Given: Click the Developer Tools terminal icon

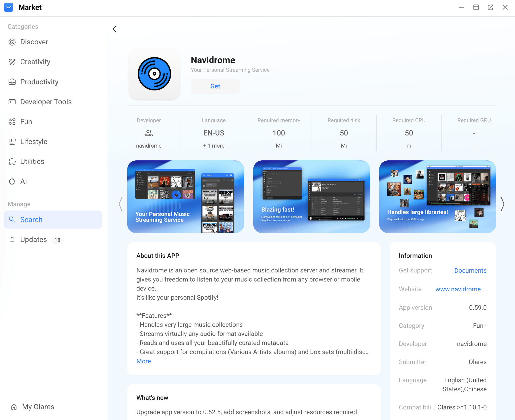Looking at the screenshot, I should pos(12,102).
